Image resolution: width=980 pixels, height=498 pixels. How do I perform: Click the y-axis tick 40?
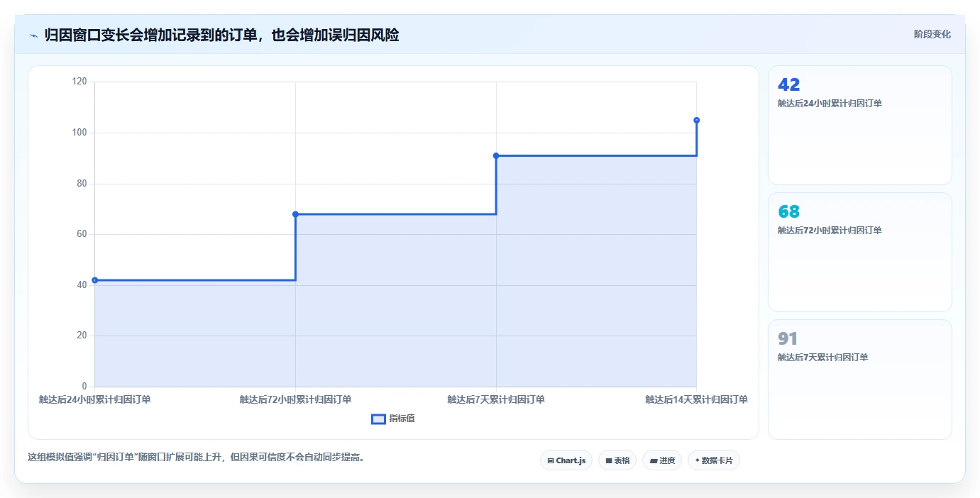(82, 285)
